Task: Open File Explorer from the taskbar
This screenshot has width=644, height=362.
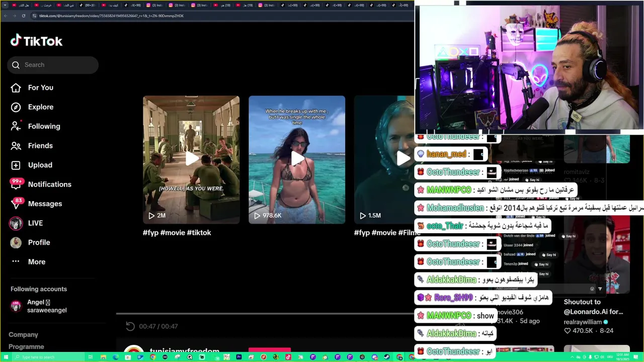Action: 103,357
